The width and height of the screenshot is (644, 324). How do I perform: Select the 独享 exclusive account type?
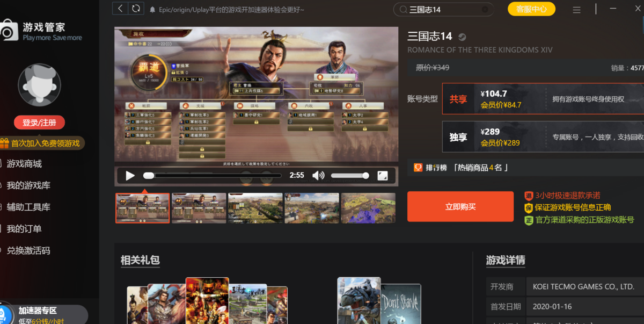tap(458, 137)
